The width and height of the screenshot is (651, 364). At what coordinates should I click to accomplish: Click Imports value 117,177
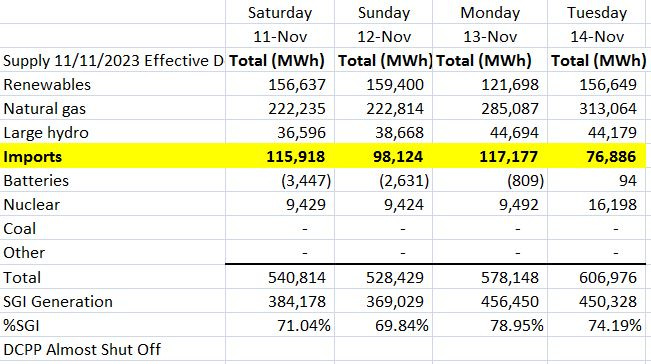pyautogui.click(x=509, y=156)
